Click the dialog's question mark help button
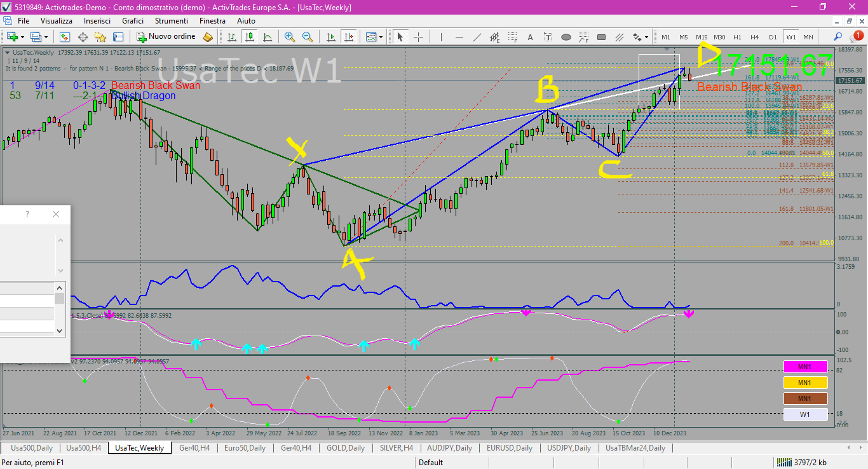 tap(27, 215)
